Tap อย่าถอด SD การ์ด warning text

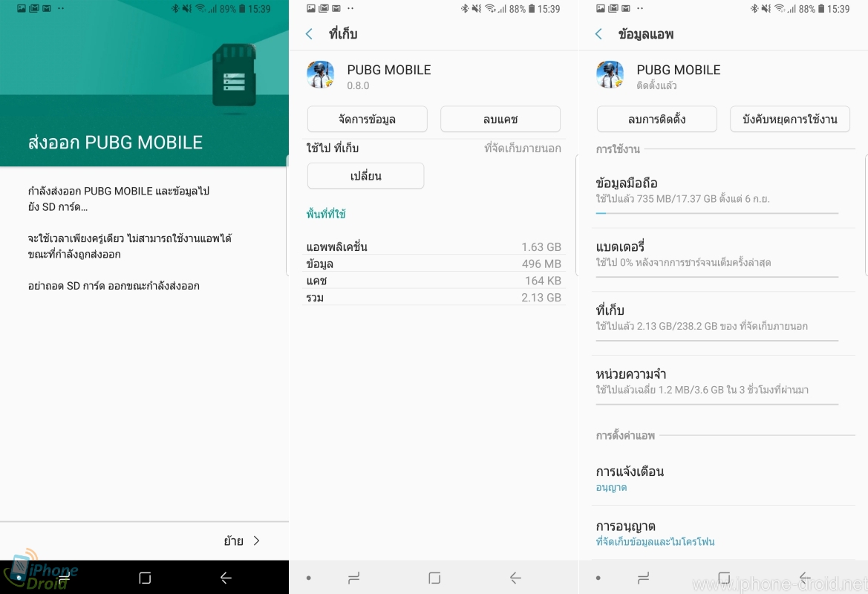pos(114,286)
